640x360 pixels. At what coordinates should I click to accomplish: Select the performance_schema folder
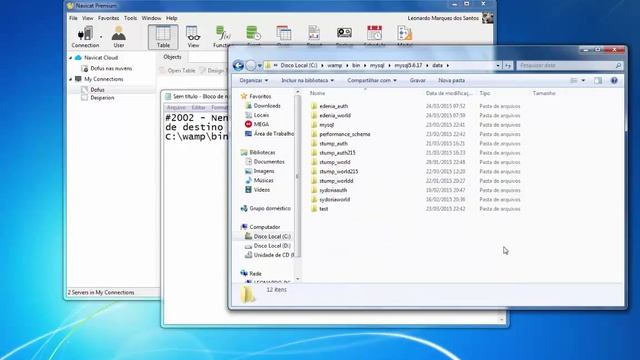(x=344, y=134)
